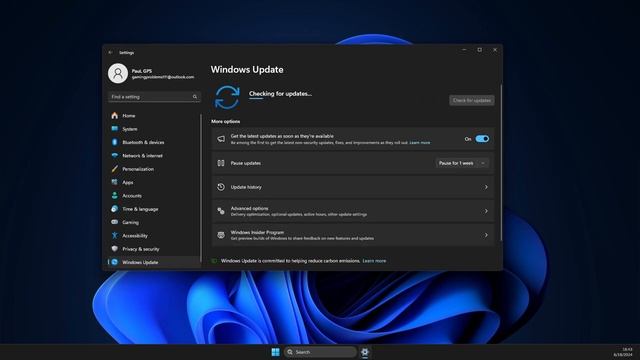Select Windows Update in the sidebar
This screenshot has height=360, width=640.
tap(154, 262)
